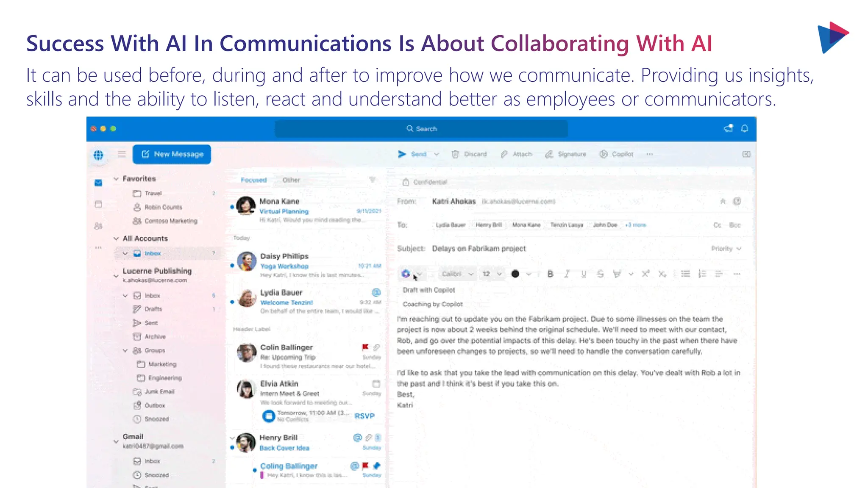Screen dimensions: 868x488
Task: Open Daisy Phillips Yoga Workshop email
Action: pos(306,266)
